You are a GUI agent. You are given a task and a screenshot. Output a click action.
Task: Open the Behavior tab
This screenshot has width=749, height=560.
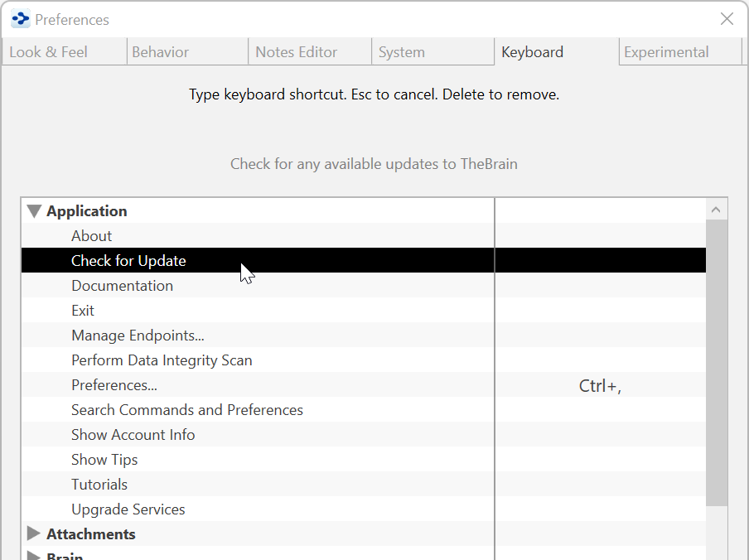(161, 52)
